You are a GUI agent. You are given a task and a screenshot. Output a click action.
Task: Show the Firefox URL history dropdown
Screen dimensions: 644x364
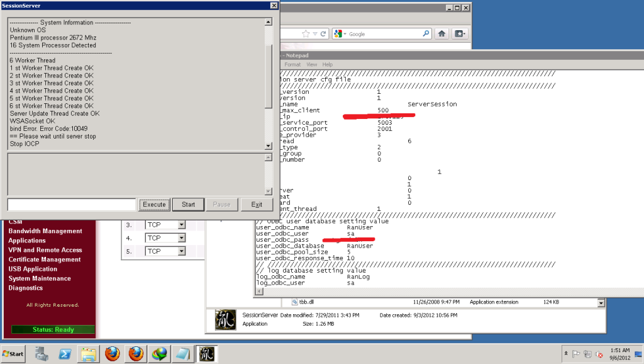pyautogui.click(x=315, y=34)
